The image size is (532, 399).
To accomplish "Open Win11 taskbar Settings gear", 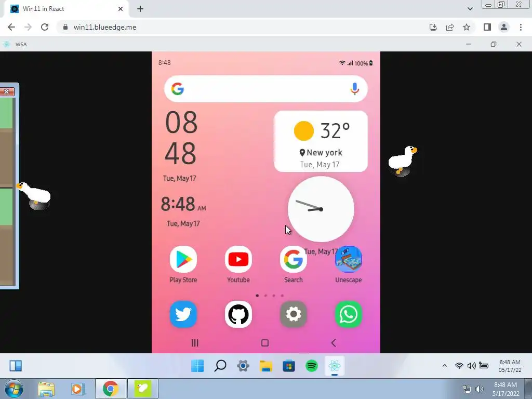I will pyautogui.click(x=243, y=366).
